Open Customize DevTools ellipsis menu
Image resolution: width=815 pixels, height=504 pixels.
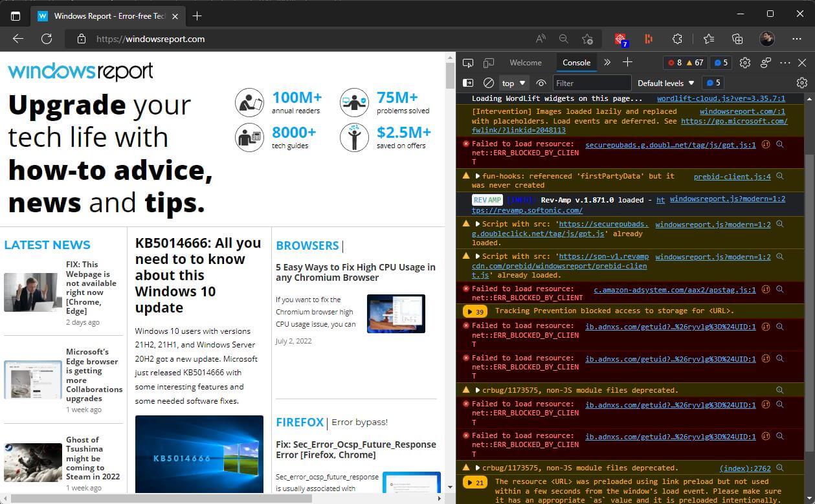tap(785, 63)
